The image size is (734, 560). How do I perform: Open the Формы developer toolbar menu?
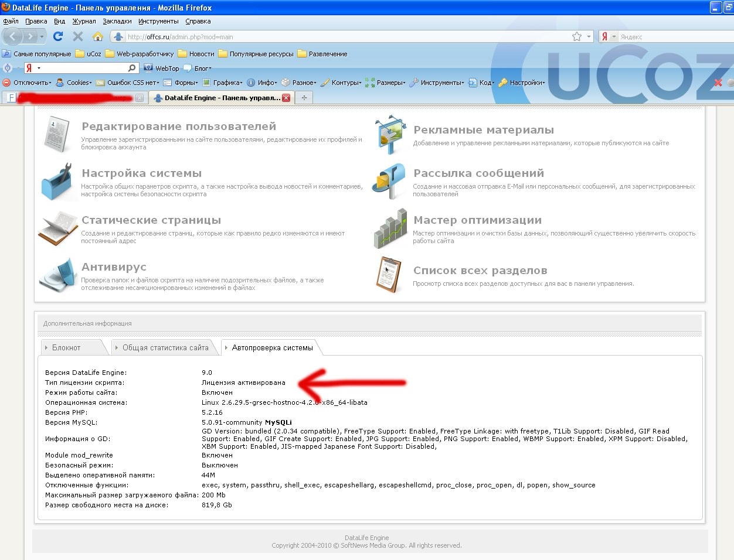point(181,83)
